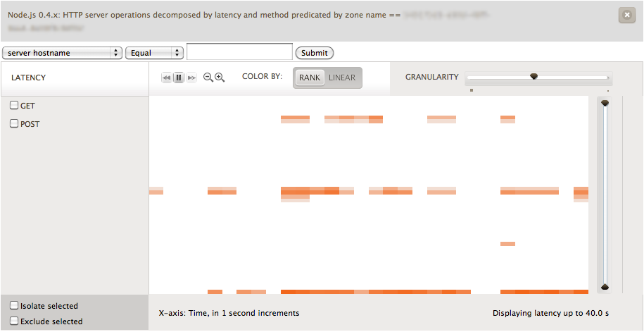644x332 pixels.
Task: Click the LATENCY column header
Action: (29, 78)
